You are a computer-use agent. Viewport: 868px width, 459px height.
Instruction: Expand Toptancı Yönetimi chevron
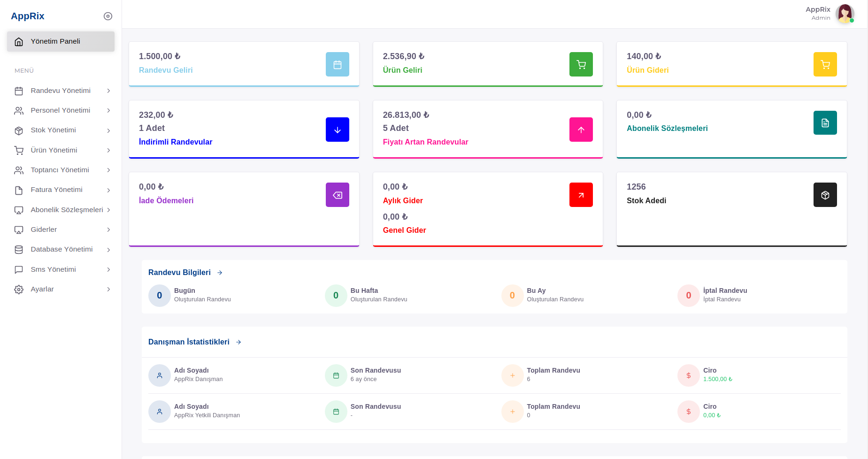click(108, 170)
